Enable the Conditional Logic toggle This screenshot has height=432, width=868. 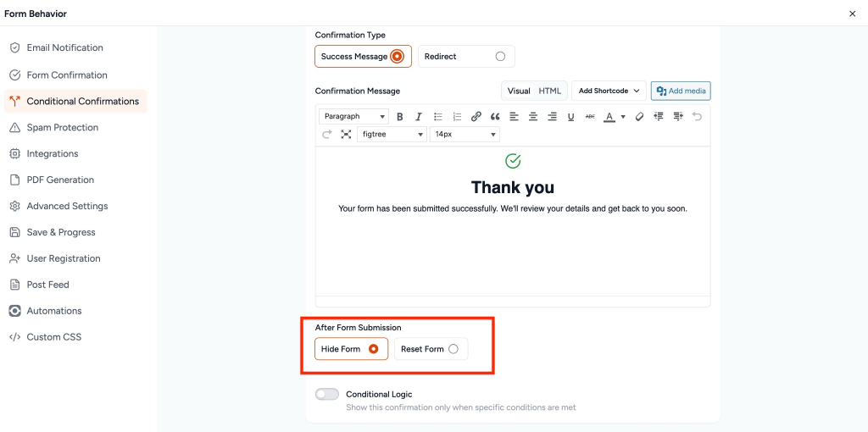pyautogui.click(x=326, y=395)
